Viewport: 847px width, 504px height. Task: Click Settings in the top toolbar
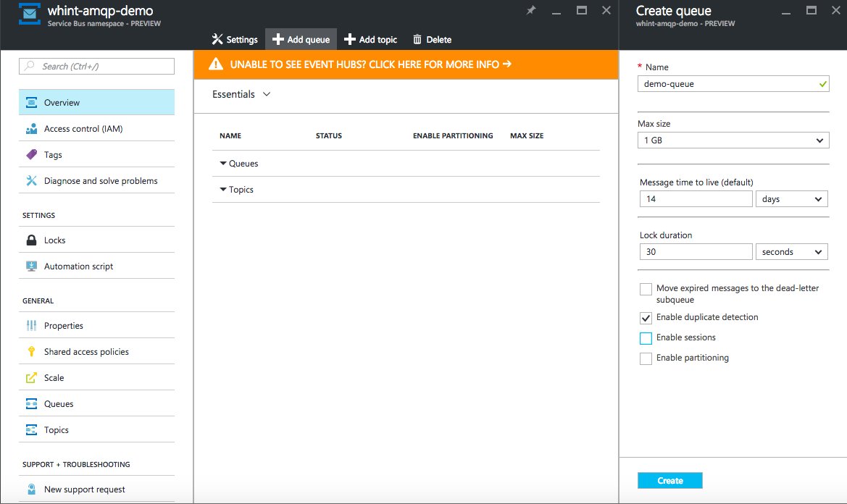[234, 39]
